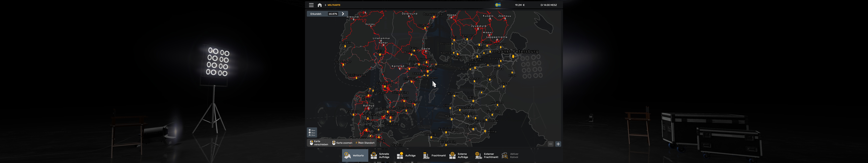Click the 19,2M € balance display

tap(520, 5)
